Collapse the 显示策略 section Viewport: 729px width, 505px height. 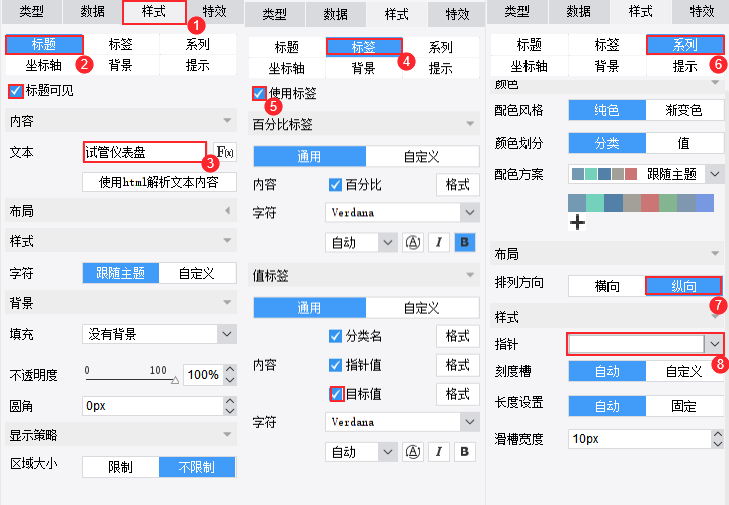227,435
